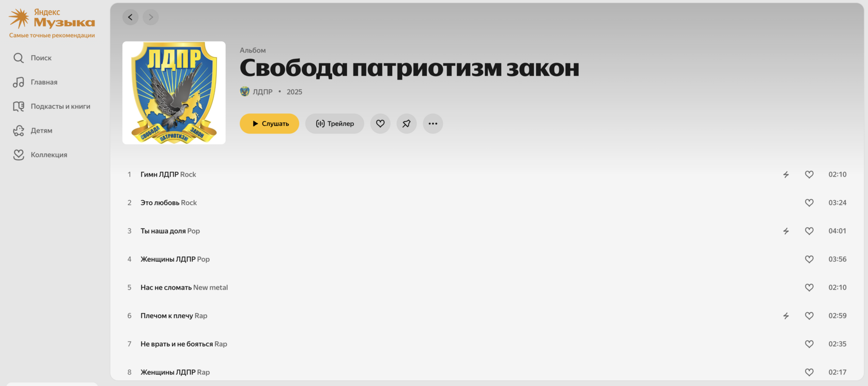This screenshot has height=386, width=868.
Task: Open the Яндекс Музыка logo
Action: pyautogui.click(x=52, y=19)
